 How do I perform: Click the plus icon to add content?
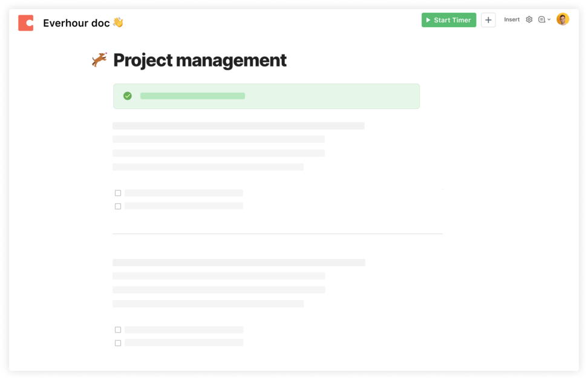(488, 19)
